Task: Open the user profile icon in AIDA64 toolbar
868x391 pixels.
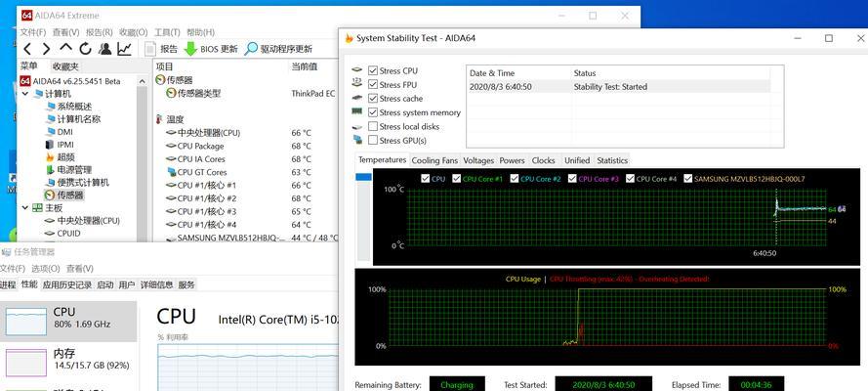Action: 104,49
